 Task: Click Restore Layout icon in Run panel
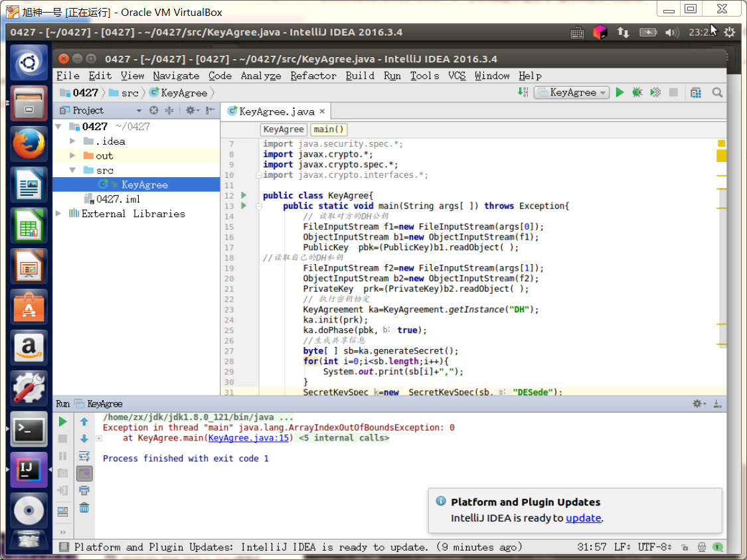click(x=62, y=512)
